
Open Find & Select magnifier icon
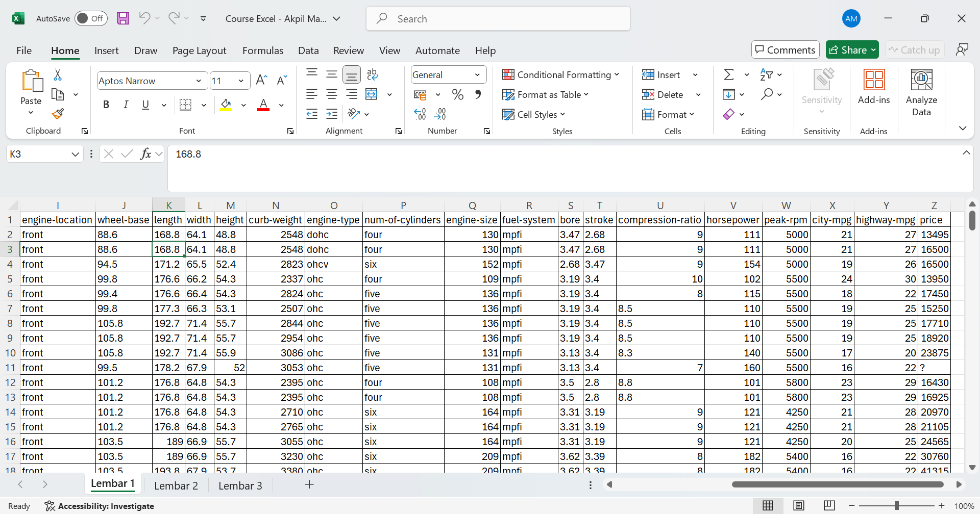click(766, 94)
